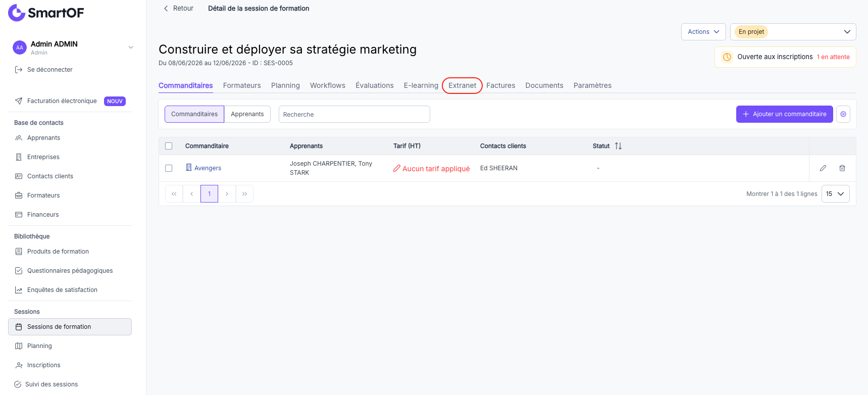Click the Questionnaires pédagogiques check icon
The height and width of the screenshot is (395, 868).
pyautogui.click(x=19, y=271)
